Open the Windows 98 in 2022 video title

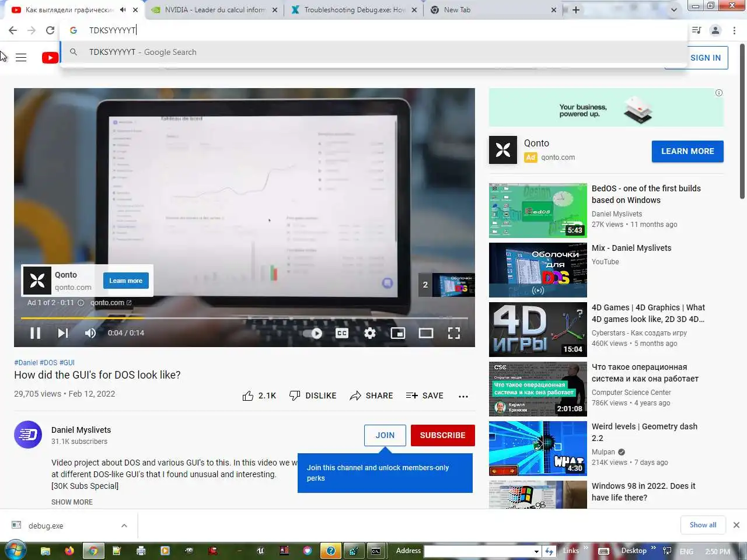click(644, 492)
